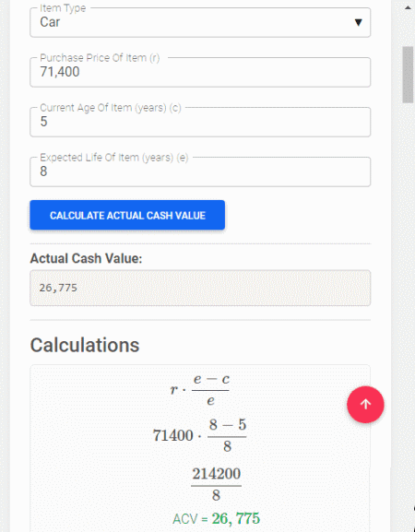
Task: Focus the Purchase Price Of Item field
Action: pos(200,72)
